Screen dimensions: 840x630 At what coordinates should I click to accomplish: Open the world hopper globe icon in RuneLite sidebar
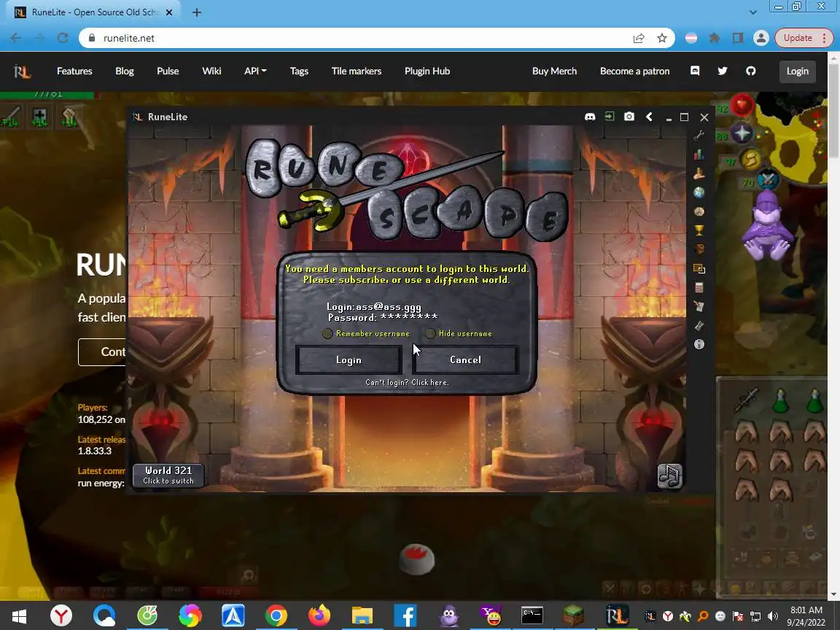[699, 192]
